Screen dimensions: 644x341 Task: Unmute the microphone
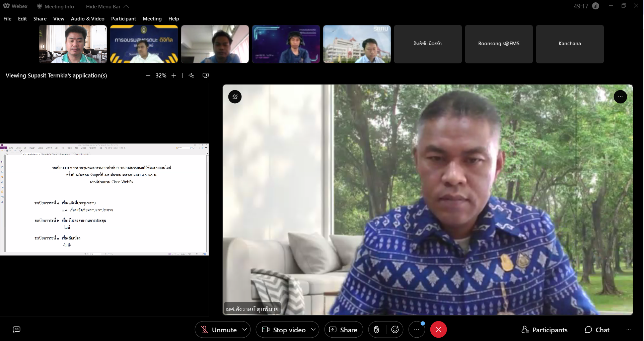pyautogui.click(x=219, y=330)
